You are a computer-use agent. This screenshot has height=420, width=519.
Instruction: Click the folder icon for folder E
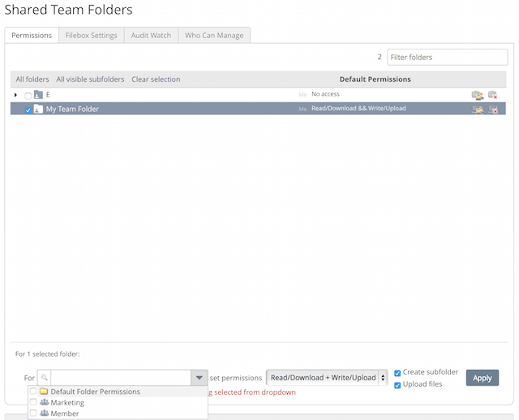(38, 95)
